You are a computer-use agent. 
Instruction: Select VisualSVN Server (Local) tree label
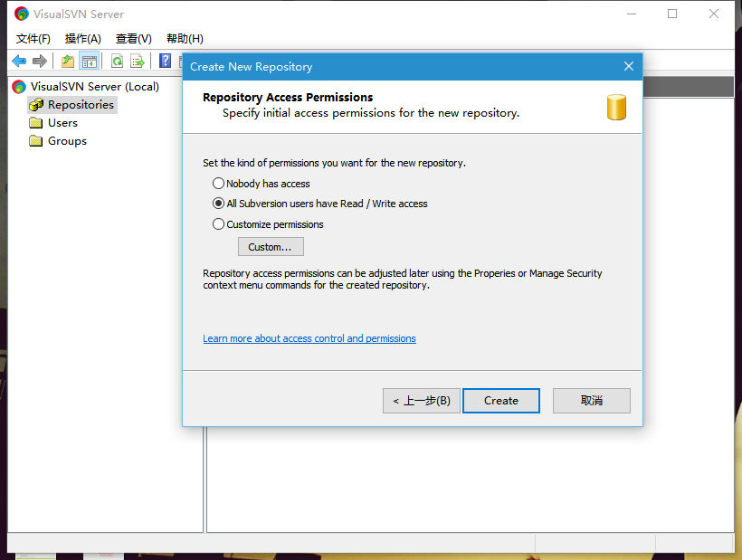(95, 87)
